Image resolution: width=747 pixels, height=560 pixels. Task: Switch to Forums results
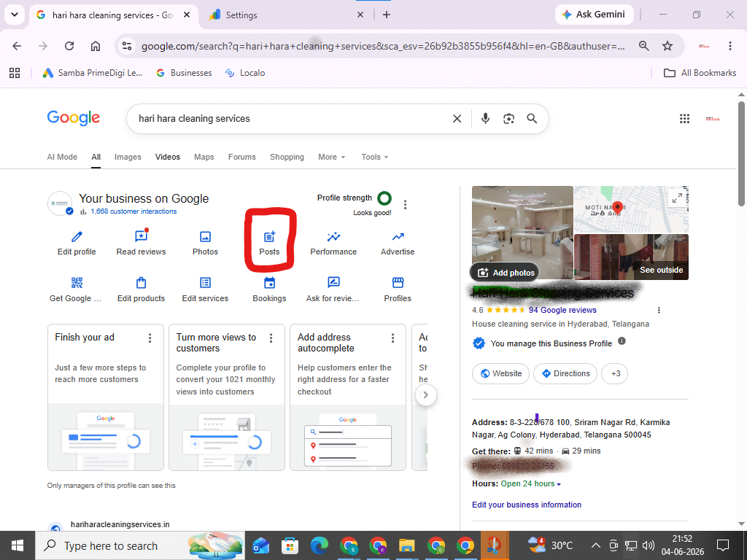(242, 157)
